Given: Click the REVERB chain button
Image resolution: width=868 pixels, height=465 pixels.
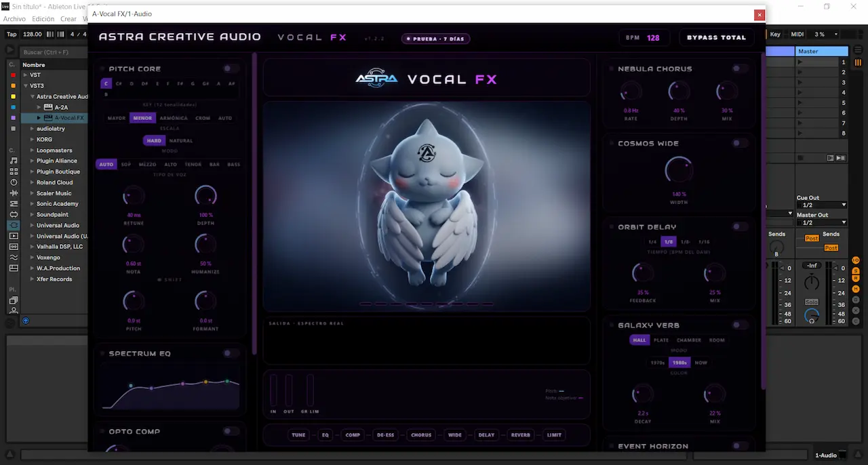Looking at the screenshot, I should (521, 435).
